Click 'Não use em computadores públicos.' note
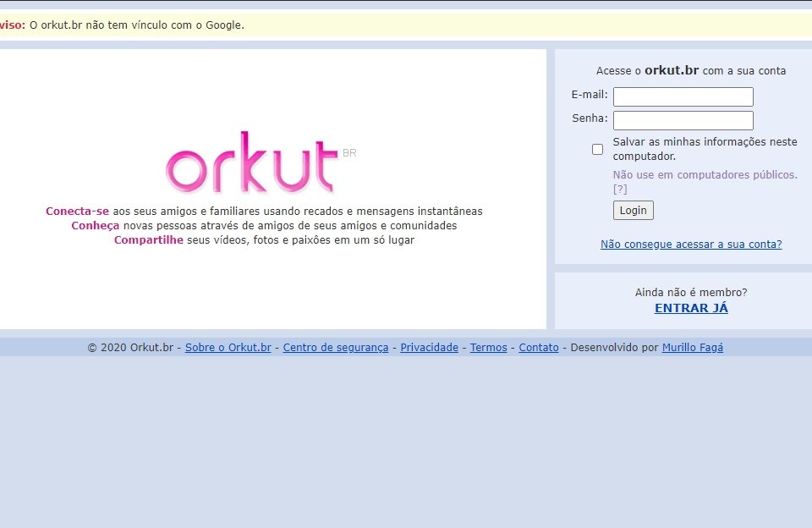This screenshot has width=812, height=528. coord(705,174)
